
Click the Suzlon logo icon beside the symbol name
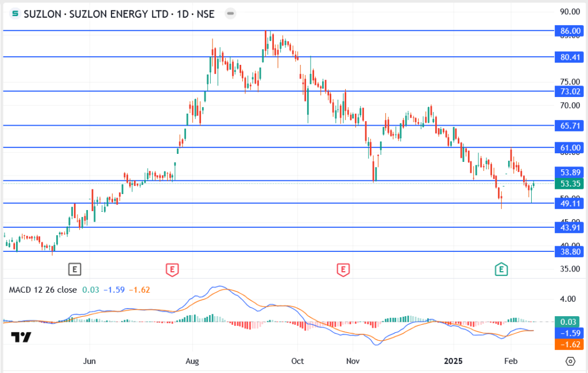(16, 14)
